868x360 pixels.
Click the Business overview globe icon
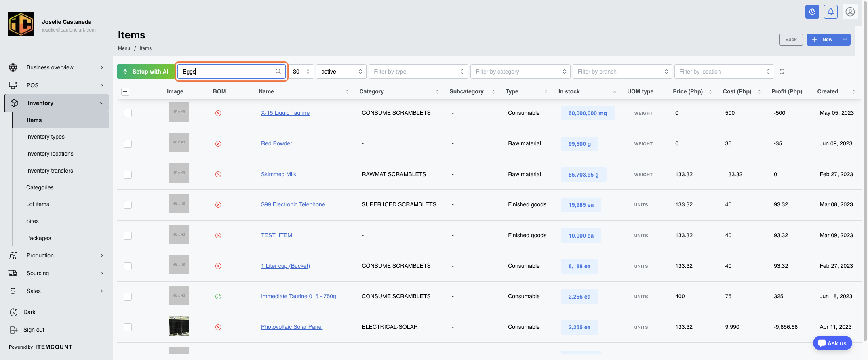tap(13, 67)
